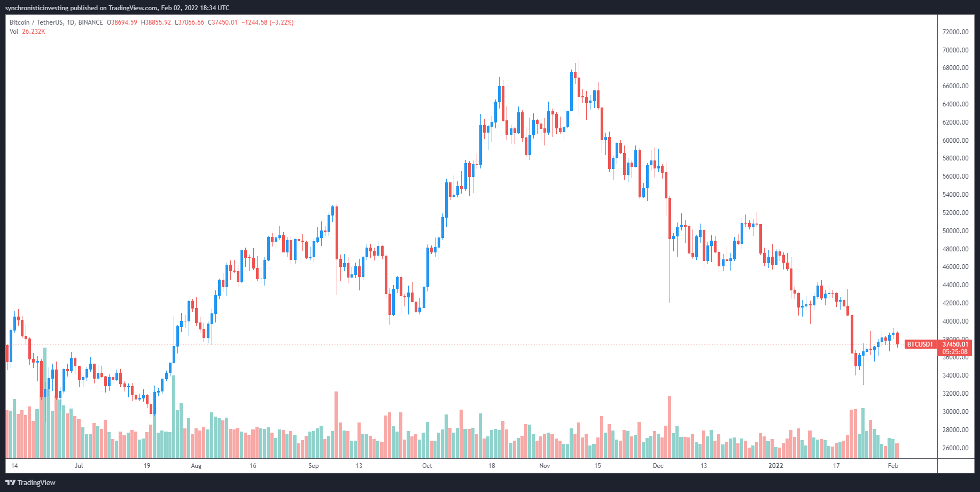The width and height of the screenshot is (980, 492).
Task: Select the Nov time axis marker
Action: coord(545,466)
